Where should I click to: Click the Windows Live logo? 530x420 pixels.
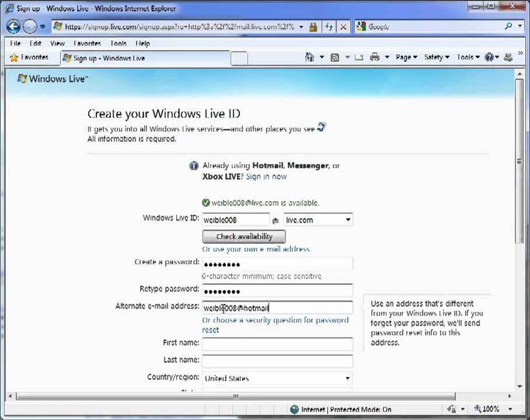[x=53, y=79]
